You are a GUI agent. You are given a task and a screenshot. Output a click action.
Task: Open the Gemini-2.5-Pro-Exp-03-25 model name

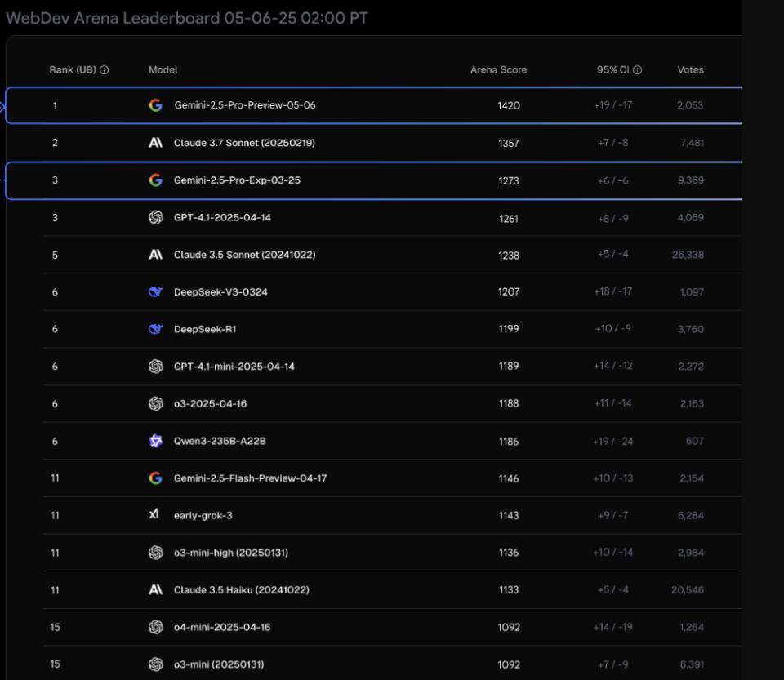(x=237, y=180)
